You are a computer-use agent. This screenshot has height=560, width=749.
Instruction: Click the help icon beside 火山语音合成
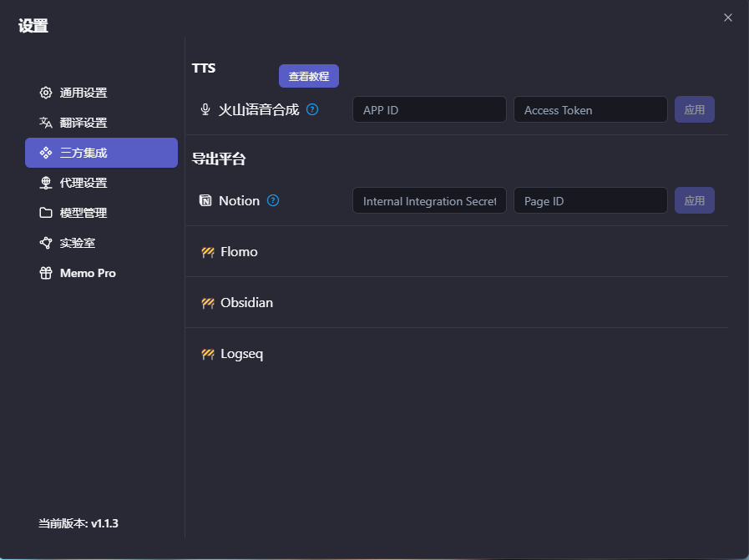pyautogui.click(x=312, y=109)
